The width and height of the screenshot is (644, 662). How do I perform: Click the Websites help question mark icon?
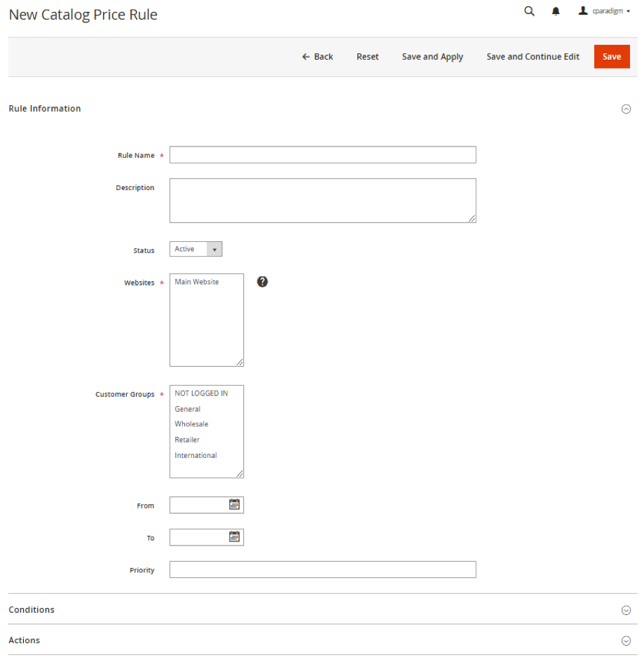click(x=261, y=281)
